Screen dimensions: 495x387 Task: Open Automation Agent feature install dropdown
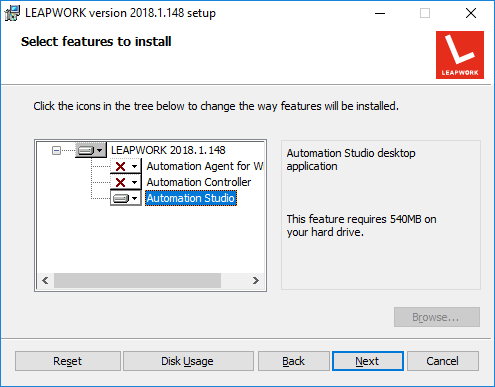tap(126, 166)
